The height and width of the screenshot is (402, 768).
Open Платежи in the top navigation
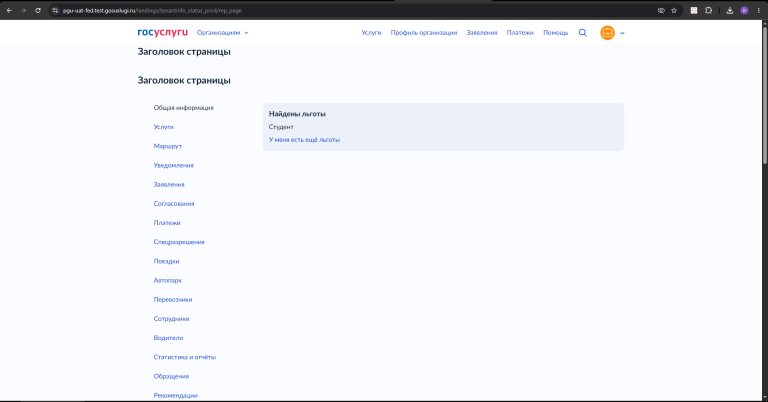click(x=520, y=33)
